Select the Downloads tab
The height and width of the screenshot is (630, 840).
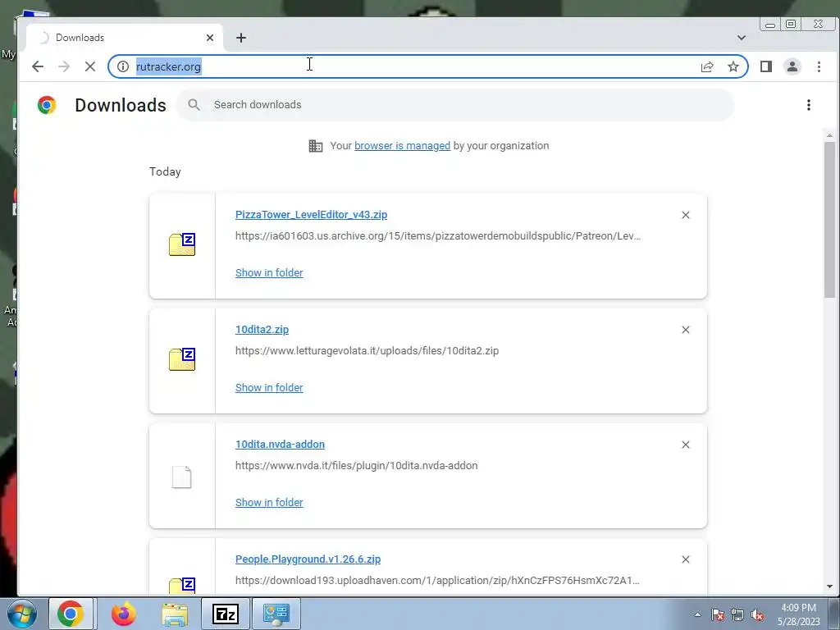click(x=125, y=38)
